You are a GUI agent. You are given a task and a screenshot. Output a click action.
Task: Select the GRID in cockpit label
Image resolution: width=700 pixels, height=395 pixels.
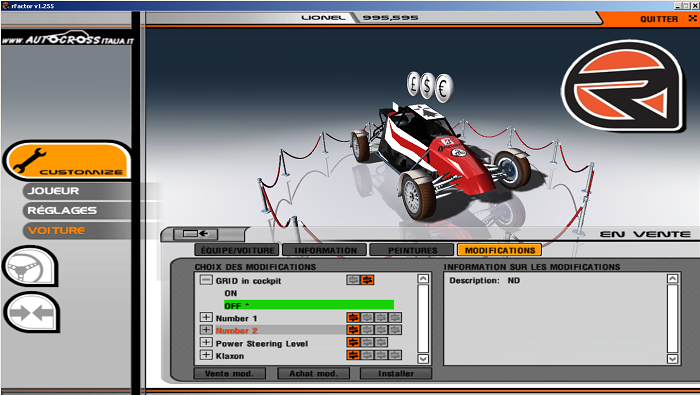pyautogui.click(x=248, y=281)
